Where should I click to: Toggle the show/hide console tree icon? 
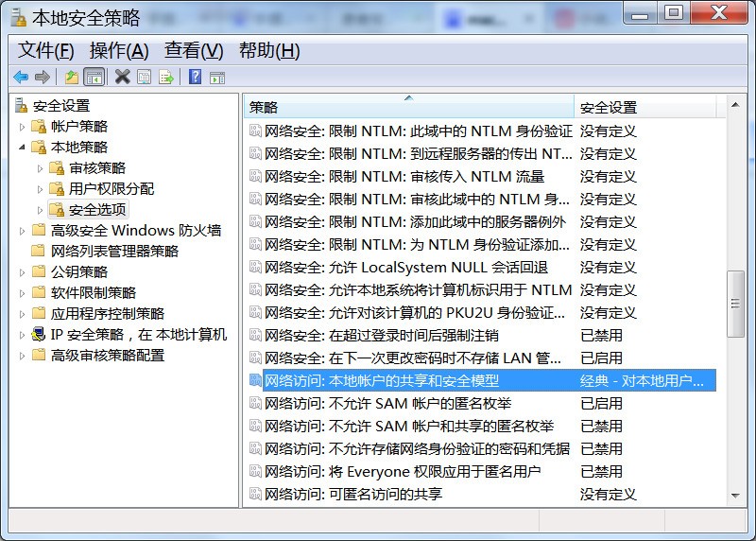94,78
